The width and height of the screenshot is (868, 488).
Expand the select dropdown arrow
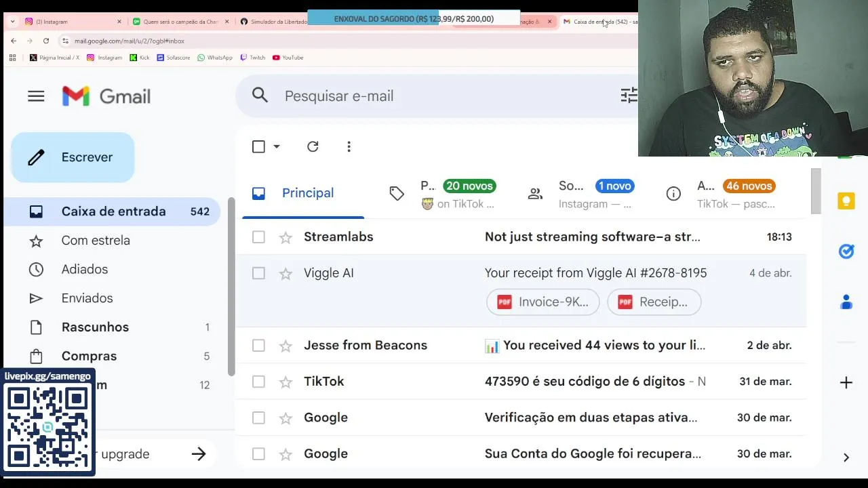(x=276, y=146)
